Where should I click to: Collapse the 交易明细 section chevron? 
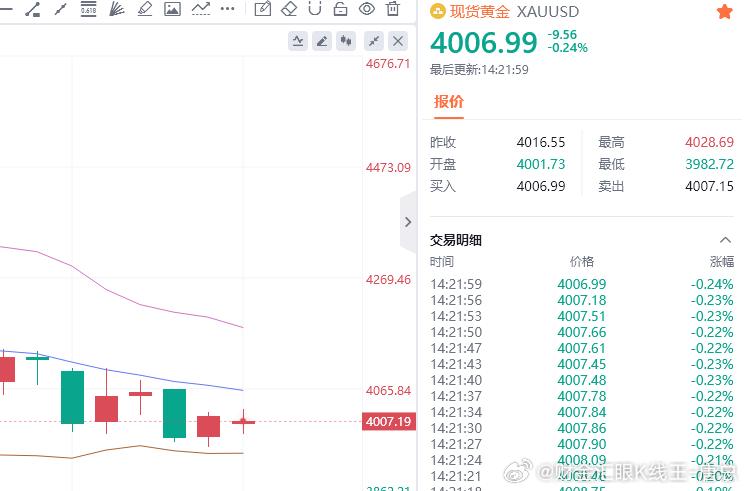725,240
